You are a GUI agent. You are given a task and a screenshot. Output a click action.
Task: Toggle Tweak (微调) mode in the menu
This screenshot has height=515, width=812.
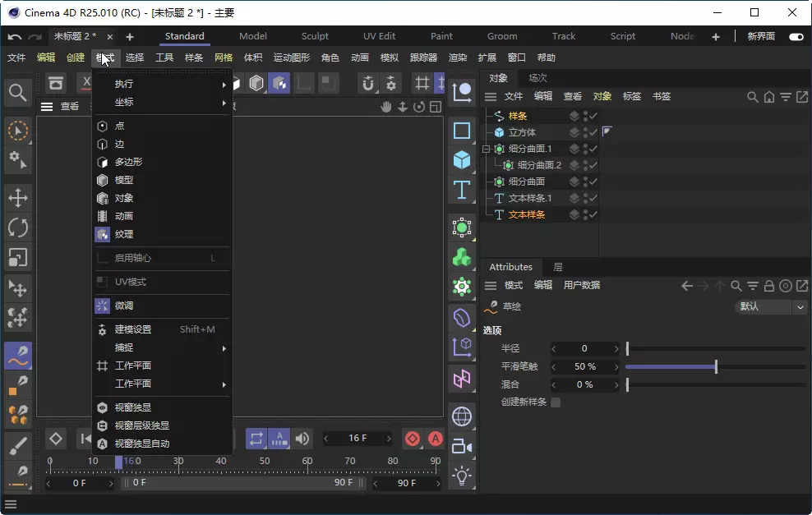click(162, 306)
